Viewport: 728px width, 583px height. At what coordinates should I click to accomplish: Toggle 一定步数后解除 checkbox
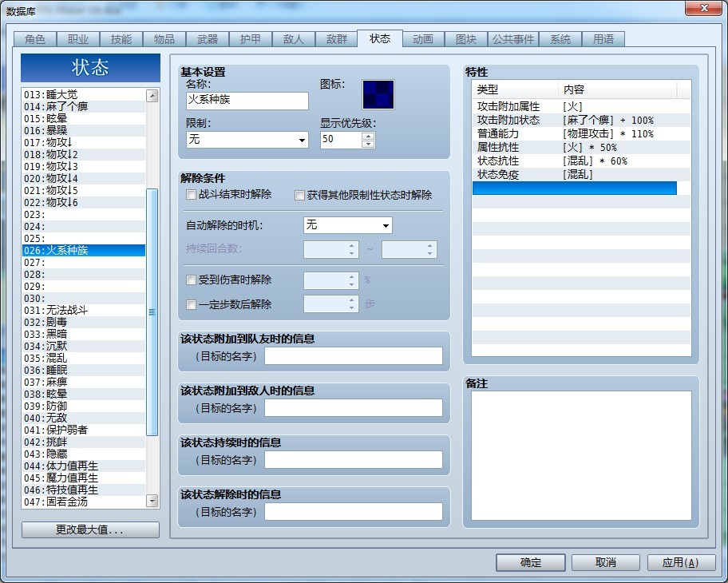click(191, 305)
